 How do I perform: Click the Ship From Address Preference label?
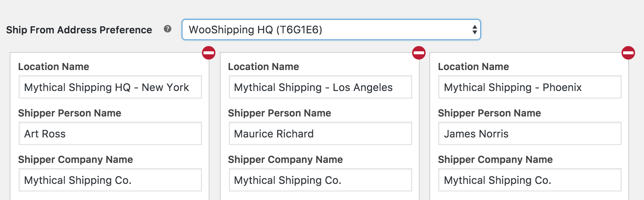click(x=79, y=30)
